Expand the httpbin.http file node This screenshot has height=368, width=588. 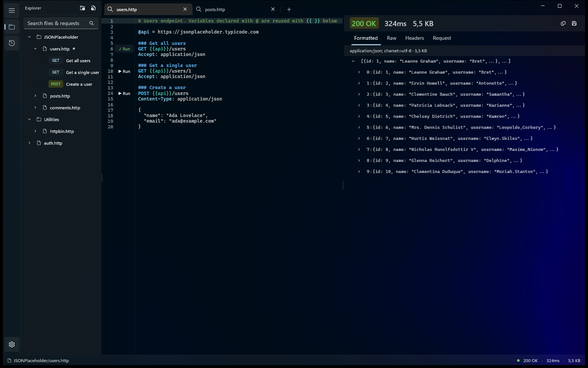[35, 131]
